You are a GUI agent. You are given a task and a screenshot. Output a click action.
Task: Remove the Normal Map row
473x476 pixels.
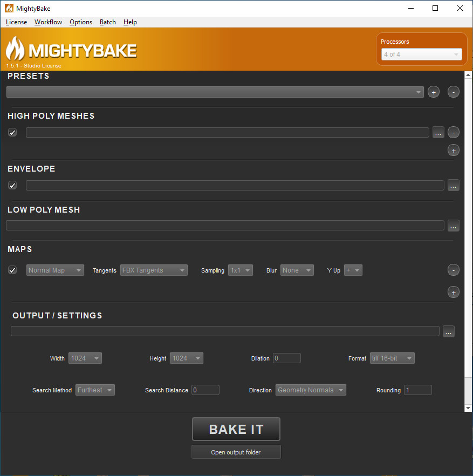tap(453, 270)
